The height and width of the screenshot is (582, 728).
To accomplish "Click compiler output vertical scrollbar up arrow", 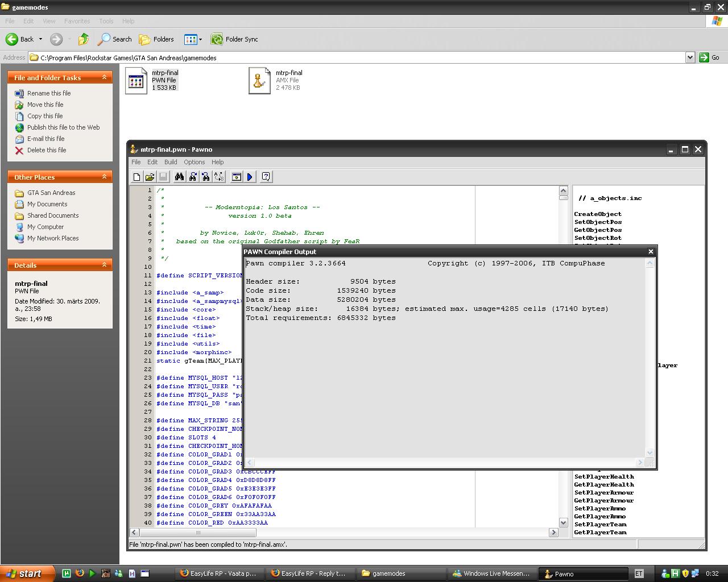I will click(x=650, y=263).
